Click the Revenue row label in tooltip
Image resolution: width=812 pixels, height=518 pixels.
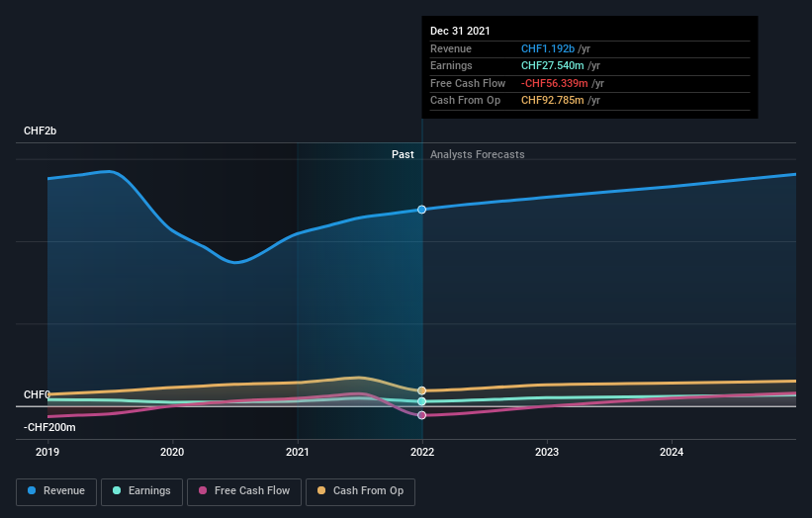(x=451, y=48)
